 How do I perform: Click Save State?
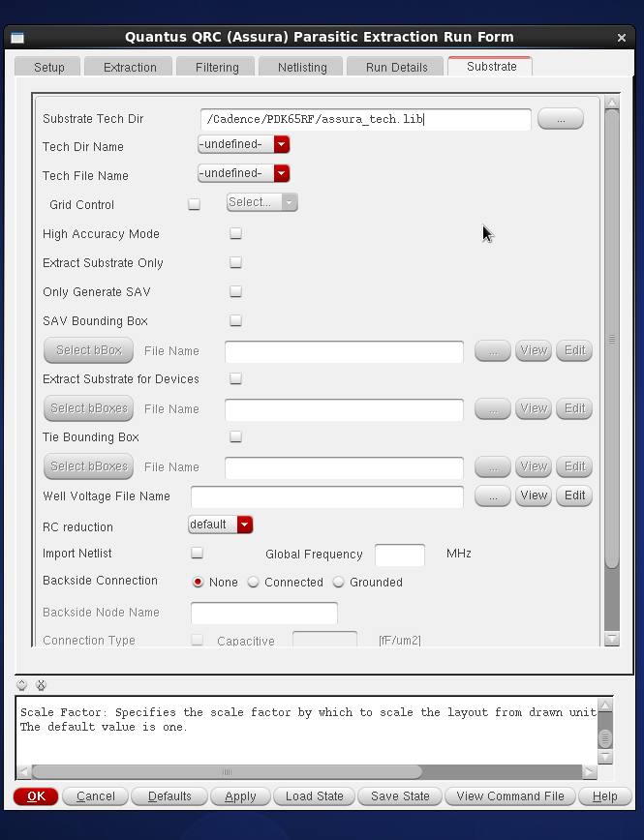click(x=400, y=796)
